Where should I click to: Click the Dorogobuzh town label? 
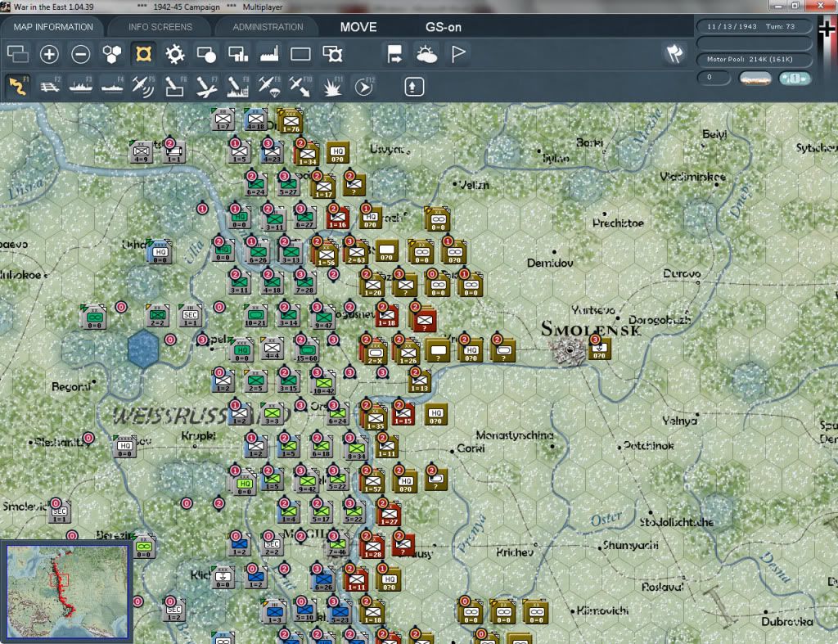[x=660, y=320]
